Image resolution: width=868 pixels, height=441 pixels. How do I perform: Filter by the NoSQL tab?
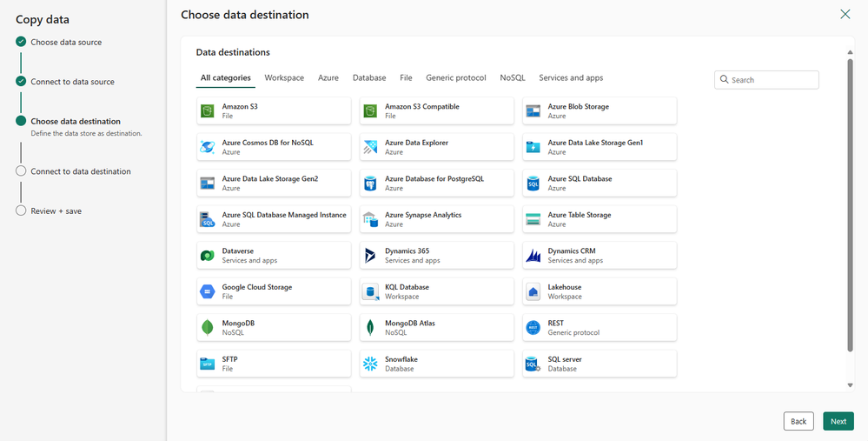coord(513,78)
